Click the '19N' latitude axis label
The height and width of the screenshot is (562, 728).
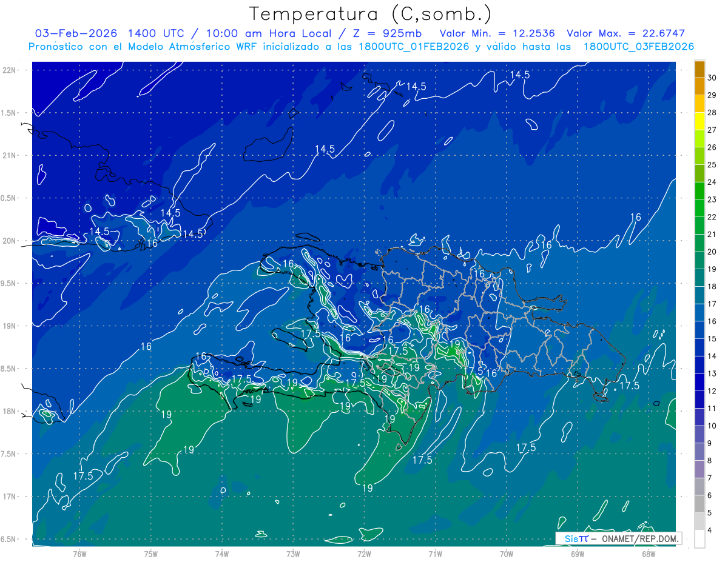tap(10, 326)
